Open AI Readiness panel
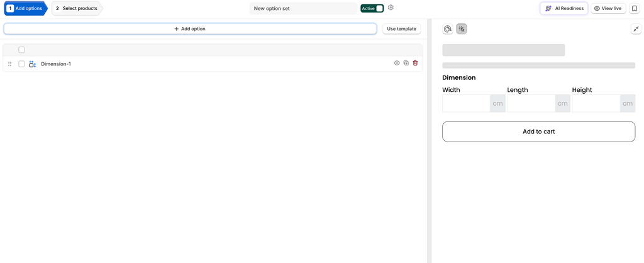644x263 pixels. (564, 8)
